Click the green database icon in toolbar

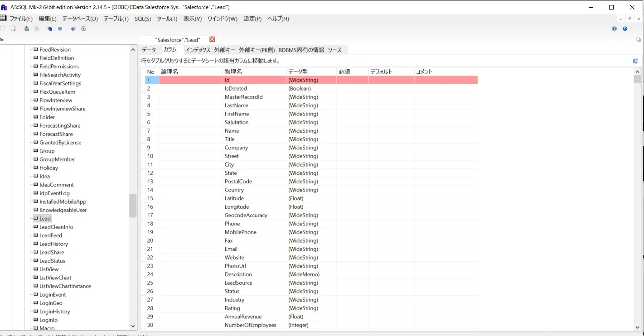pyautogui.click(x=27, y=29)
